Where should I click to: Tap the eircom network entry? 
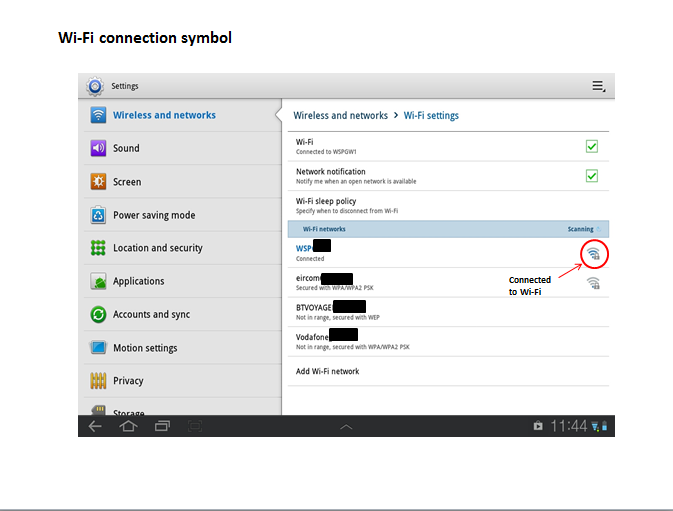(448, 282)
